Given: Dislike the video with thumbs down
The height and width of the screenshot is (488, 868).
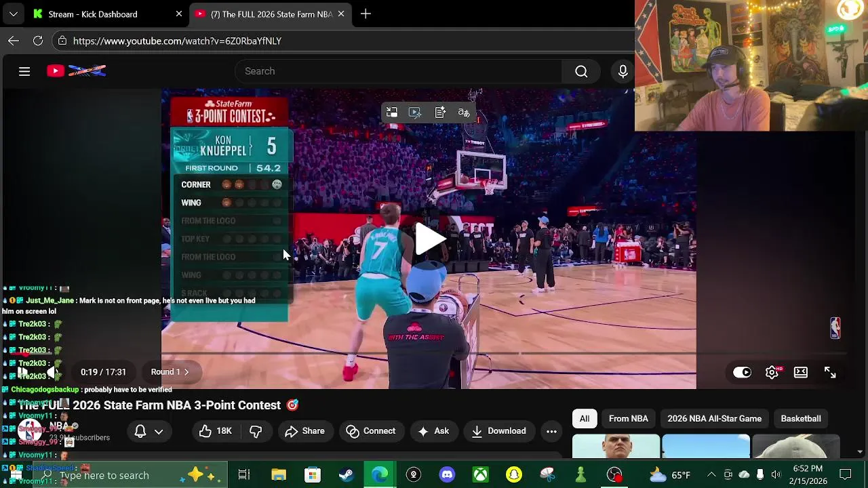Looking at the screenshot, I should click(256, 431).
